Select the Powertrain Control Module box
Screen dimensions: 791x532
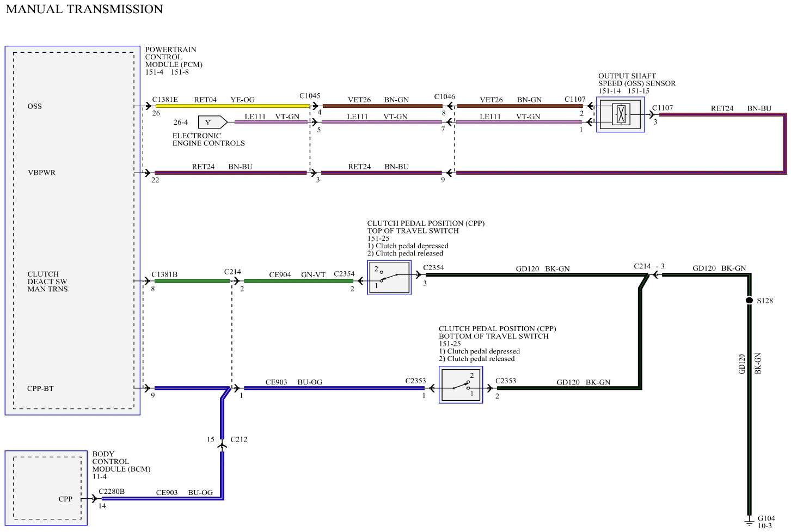[x=72, y=230]
